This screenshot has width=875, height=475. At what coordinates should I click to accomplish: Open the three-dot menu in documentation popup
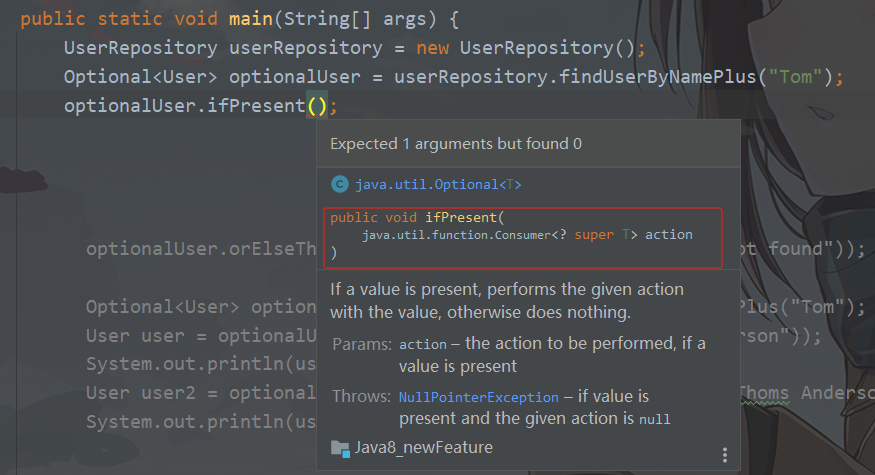coord(725,455)
